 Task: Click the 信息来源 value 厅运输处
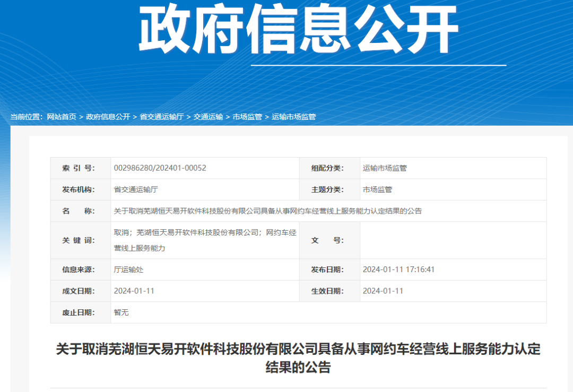point(126,269)
